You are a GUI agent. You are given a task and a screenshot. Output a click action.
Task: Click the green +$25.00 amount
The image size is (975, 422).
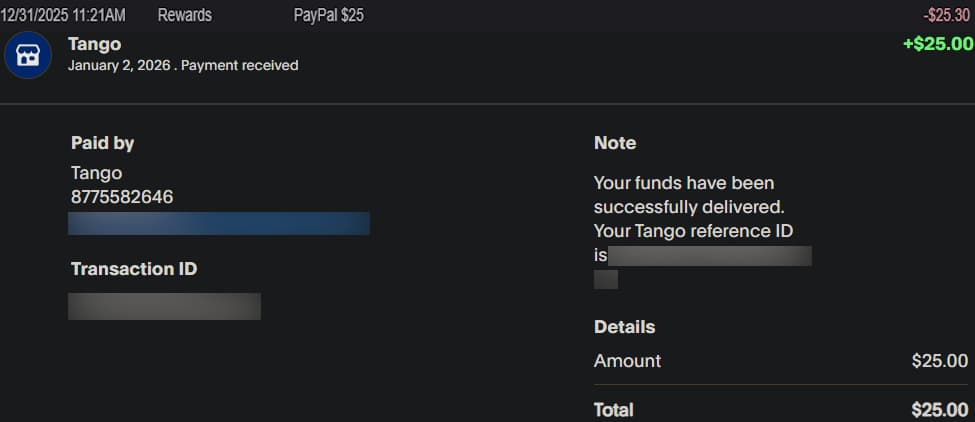click(937, 44)
